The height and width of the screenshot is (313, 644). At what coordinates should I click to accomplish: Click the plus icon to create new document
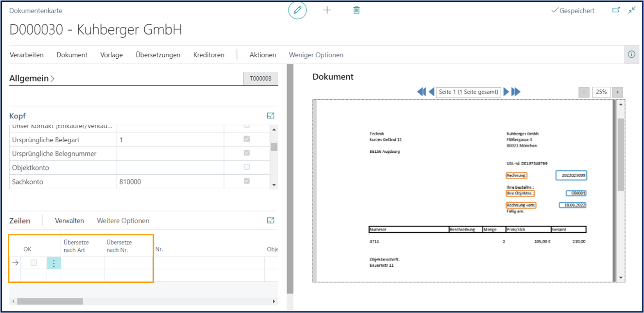tap(327, 10)
